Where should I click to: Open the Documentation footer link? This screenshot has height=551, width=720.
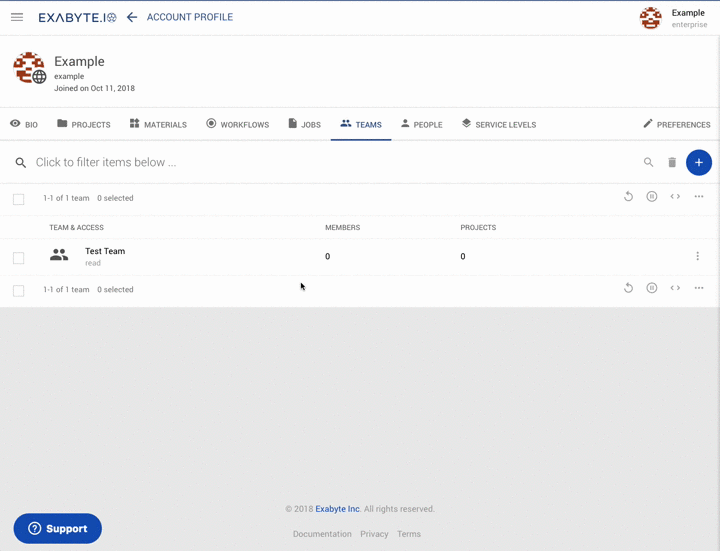322,534
